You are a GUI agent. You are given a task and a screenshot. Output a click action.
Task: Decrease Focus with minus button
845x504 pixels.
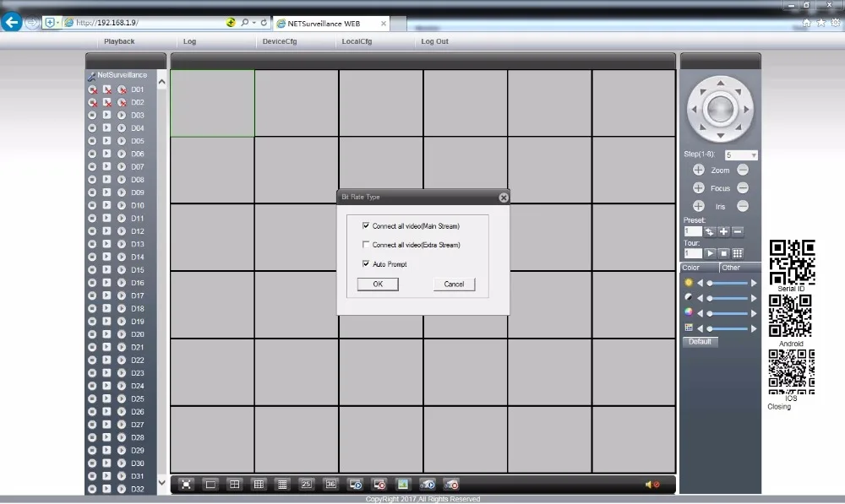click(743, 188)
